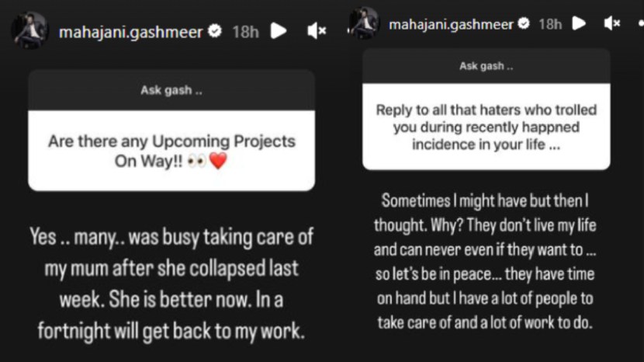Unmute the left story's audio
Screen dimensions: 644x362
317,31
